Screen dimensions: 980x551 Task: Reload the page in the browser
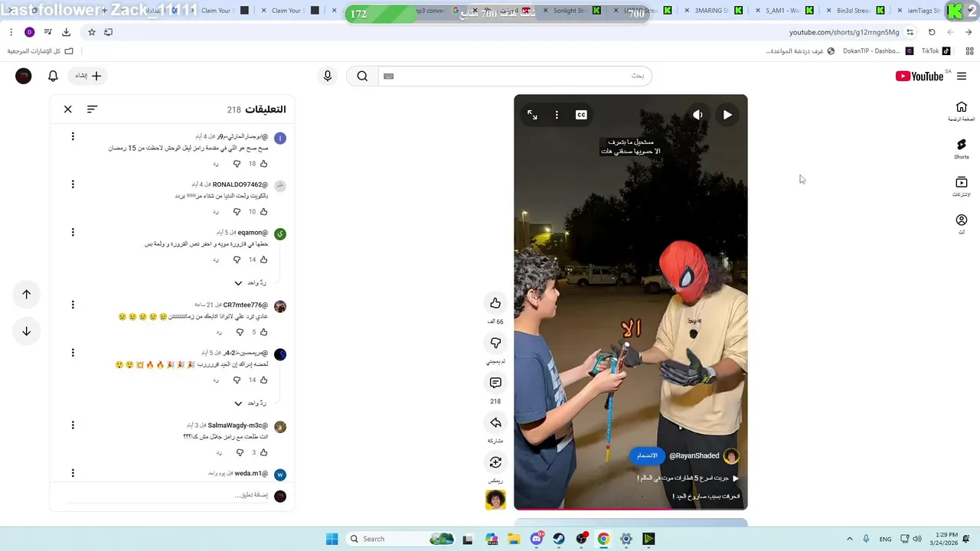(x=932, y=32)
